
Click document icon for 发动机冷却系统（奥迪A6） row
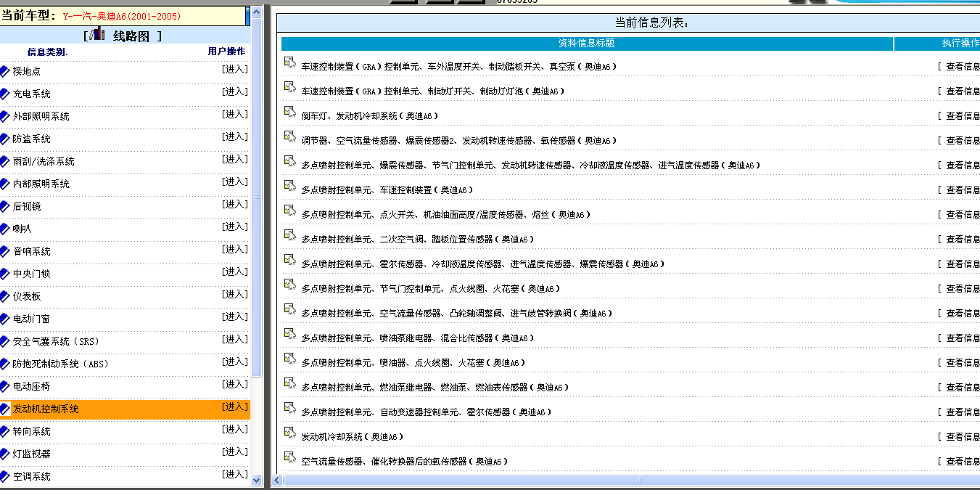(x=290, y=433)
